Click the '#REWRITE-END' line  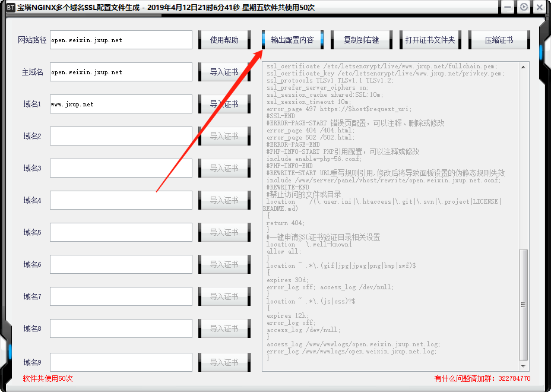coord(287,187)
